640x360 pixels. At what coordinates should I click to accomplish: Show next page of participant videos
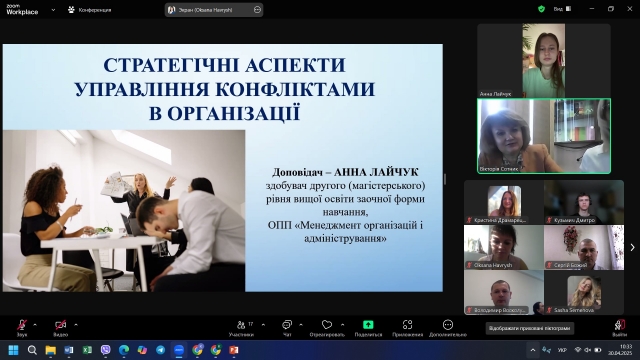[x=632, y=247]
